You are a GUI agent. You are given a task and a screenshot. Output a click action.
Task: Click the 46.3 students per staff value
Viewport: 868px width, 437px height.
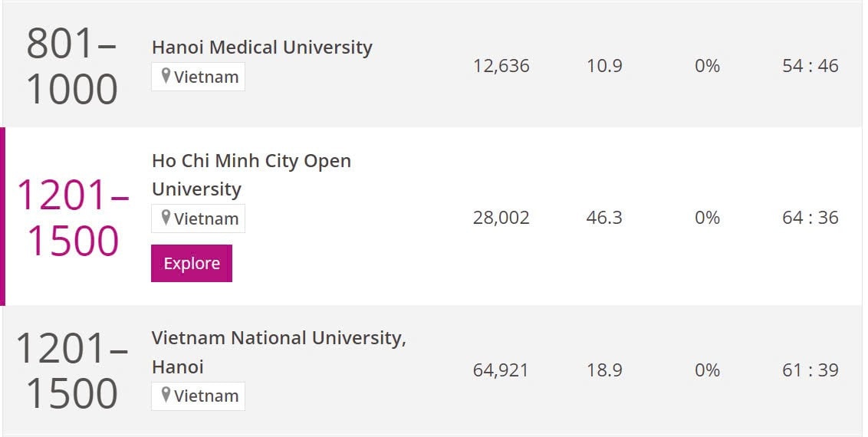click(x=604, y=218)
